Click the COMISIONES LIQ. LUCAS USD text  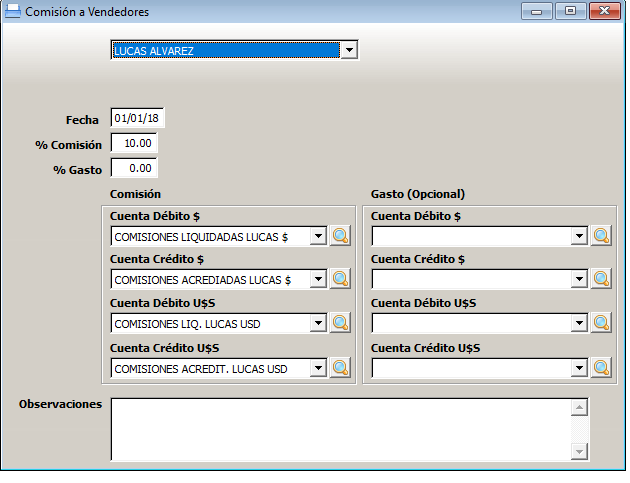(x=188, y=324)
